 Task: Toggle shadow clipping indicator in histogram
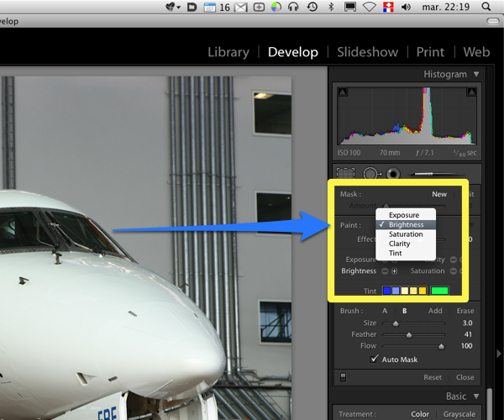(x=343, y=92)
